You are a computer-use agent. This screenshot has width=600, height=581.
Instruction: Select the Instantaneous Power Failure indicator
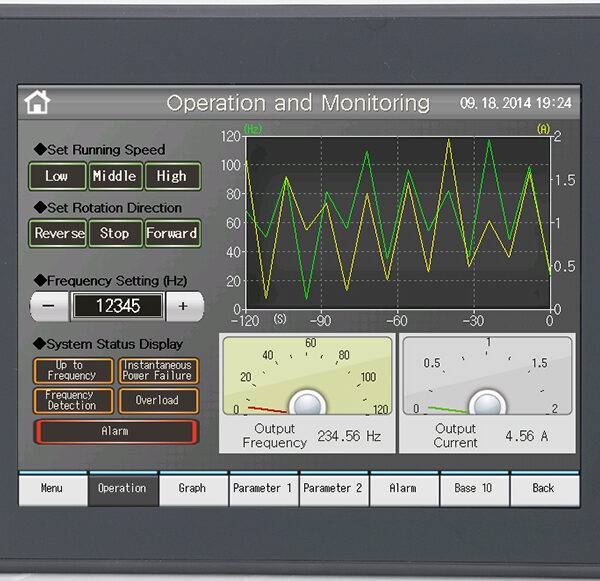158,371
